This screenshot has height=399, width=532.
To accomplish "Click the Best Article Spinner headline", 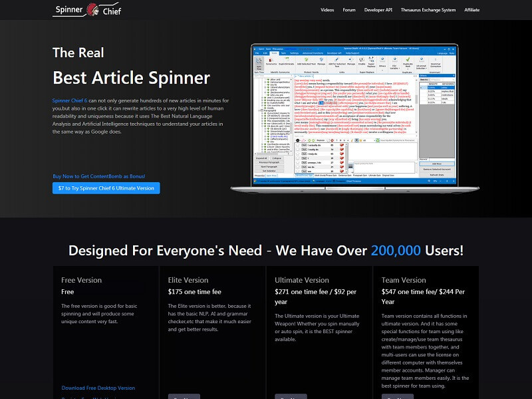I will point(131,78).
